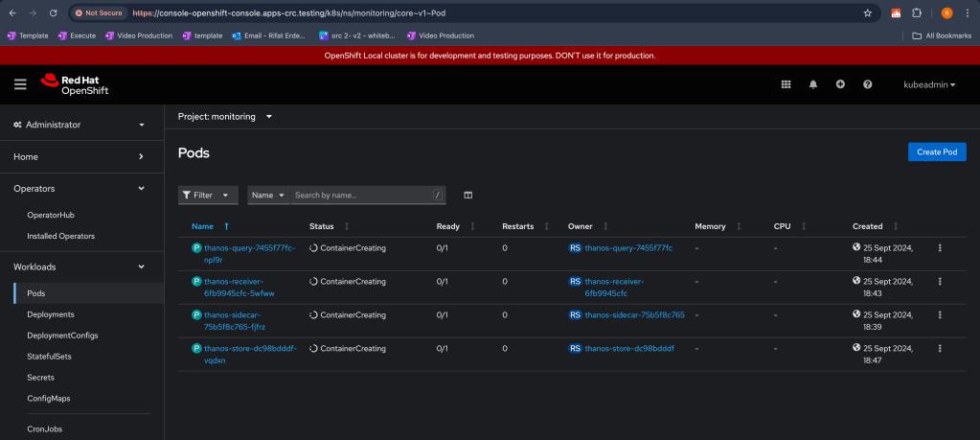The width and height of the screenshot is (980, 440).
Task: Open the help question mark icon
Action: [x=868, y=84]
